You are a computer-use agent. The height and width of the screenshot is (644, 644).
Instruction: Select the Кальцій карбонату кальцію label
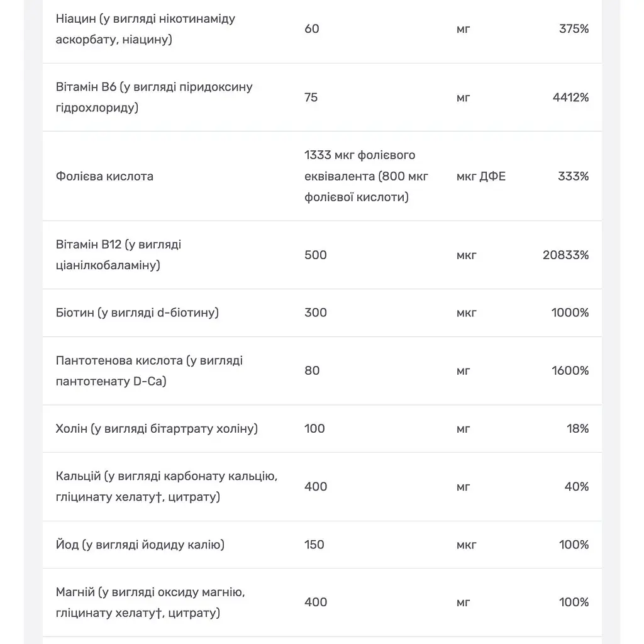click(166, 487)
